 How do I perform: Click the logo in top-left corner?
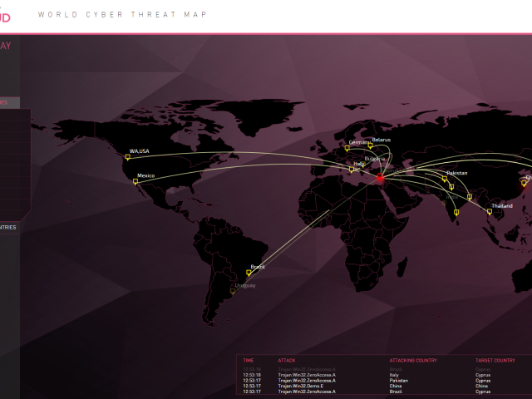8,14
